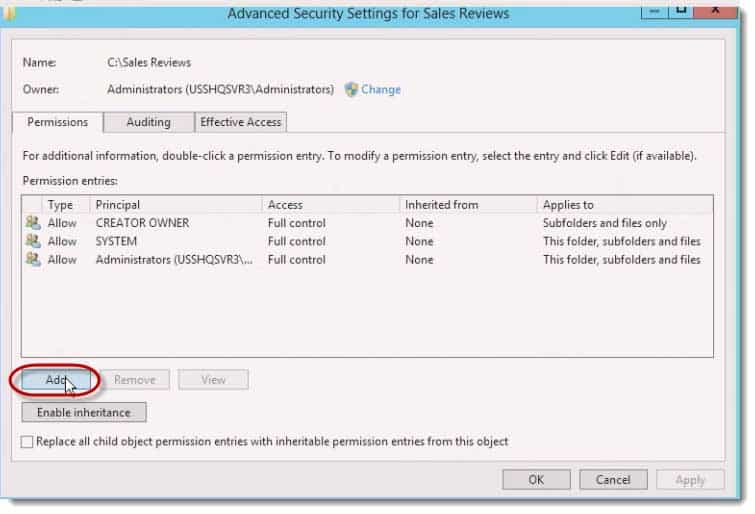This screenshot has height=514, width=755.
Task: Click the Inherited from column header
Action: coord(469,205)
